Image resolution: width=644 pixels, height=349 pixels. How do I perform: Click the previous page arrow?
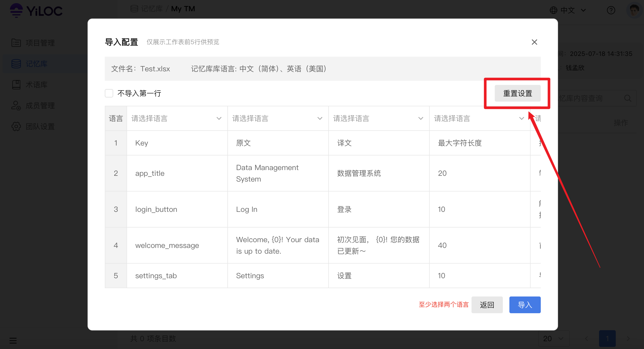coord(586,339)
